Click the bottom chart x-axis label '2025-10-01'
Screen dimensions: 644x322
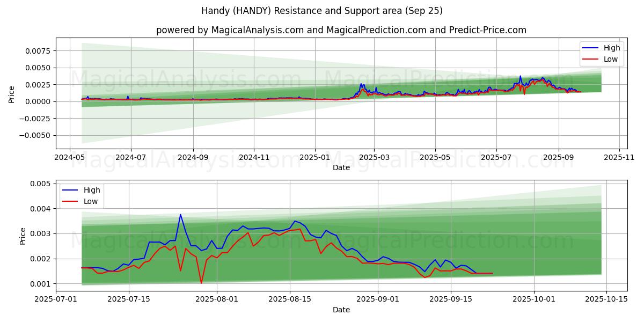click(534, 301)
